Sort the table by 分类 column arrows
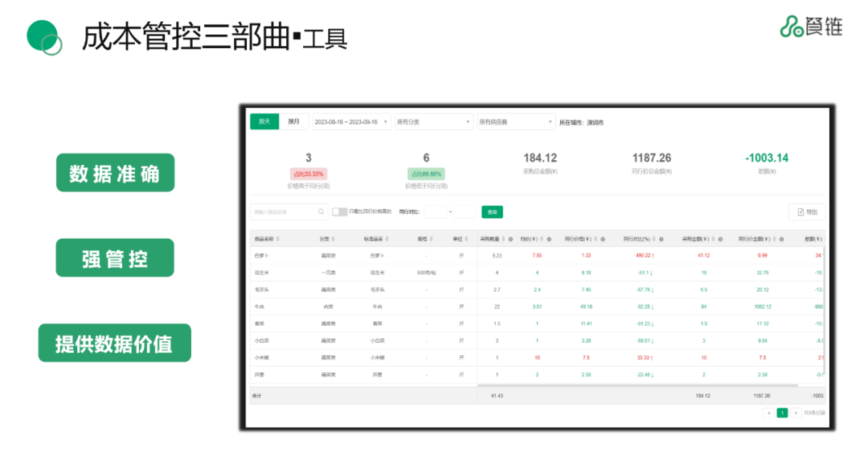The width and height of the screenshot is (868, 460). (x=334, y=239)
